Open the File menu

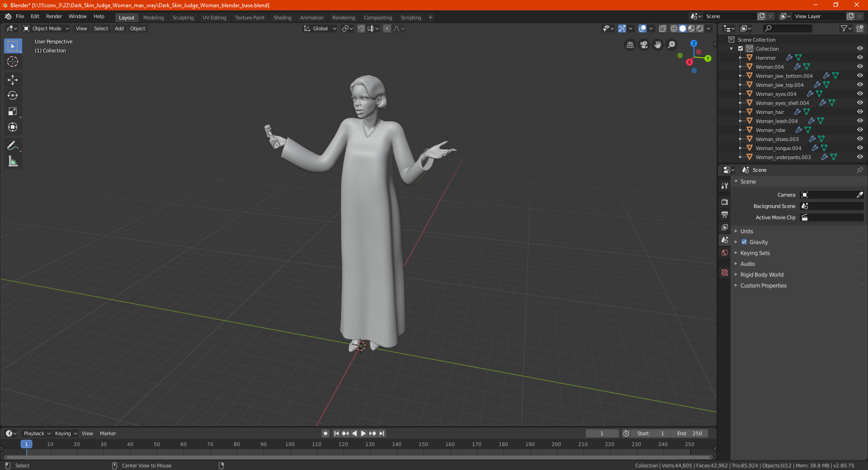tap(20, 16)
